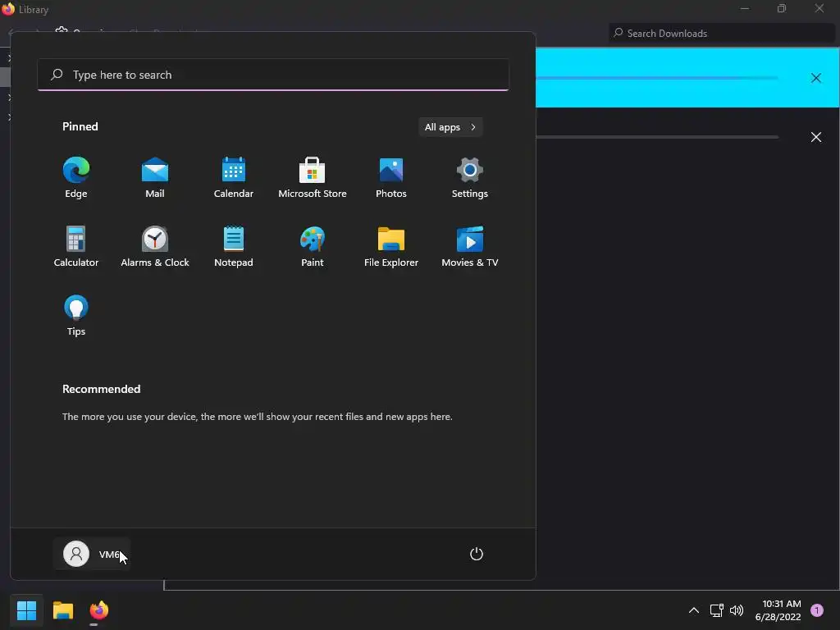This screenshot has height=630, width=840.
Task: Click the power button in Start menu
Action: click(477, 554)
